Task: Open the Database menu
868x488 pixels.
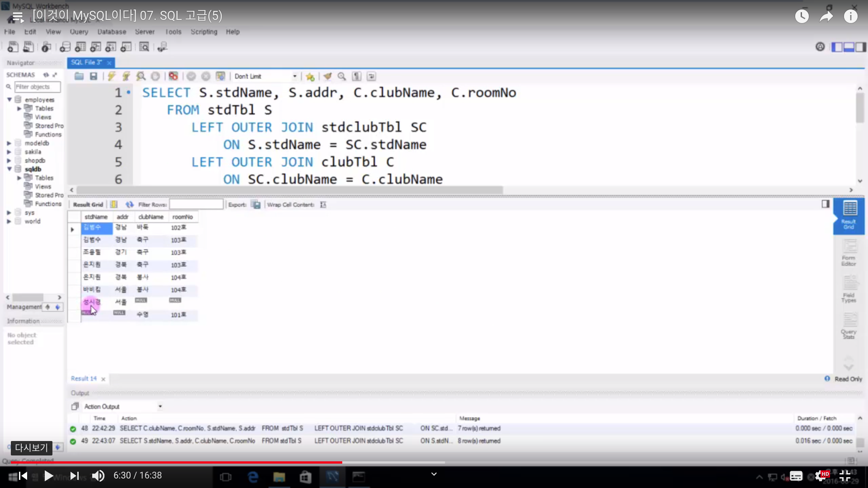Action: (x=112, y=32)
